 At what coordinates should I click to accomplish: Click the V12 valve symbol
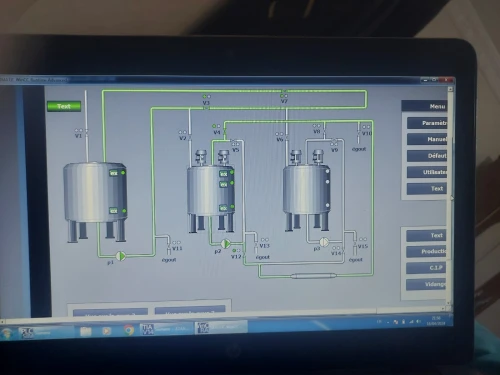tap(244, 253)
